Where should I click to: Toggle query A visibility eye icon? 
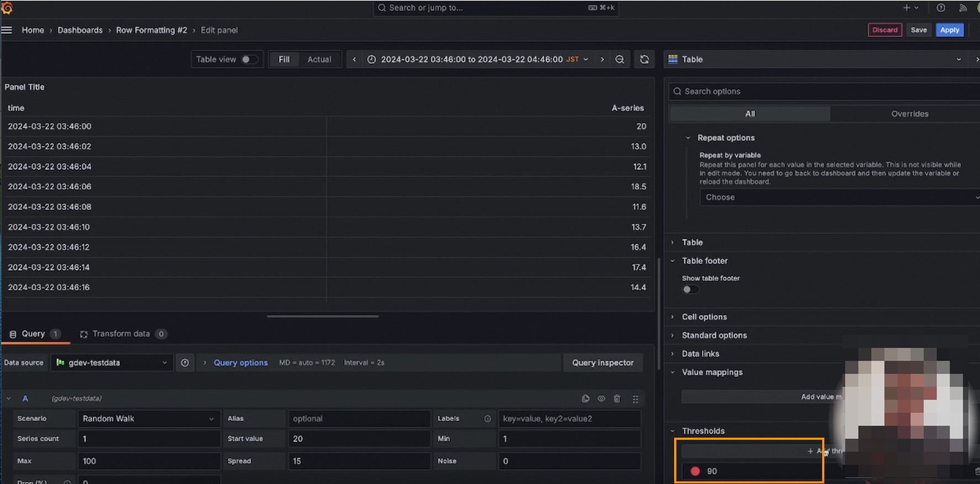click(x=601, y=398)
